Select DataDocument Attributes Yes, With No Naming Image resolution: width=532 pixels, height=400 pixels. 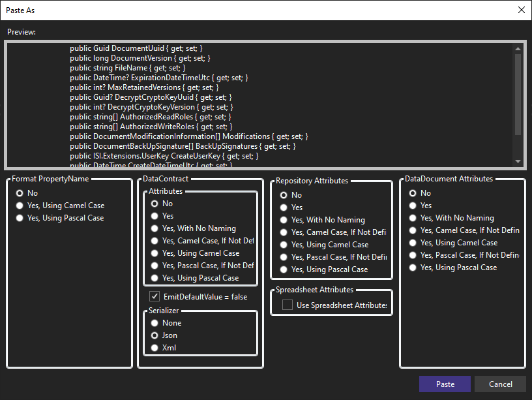[413, 218]
